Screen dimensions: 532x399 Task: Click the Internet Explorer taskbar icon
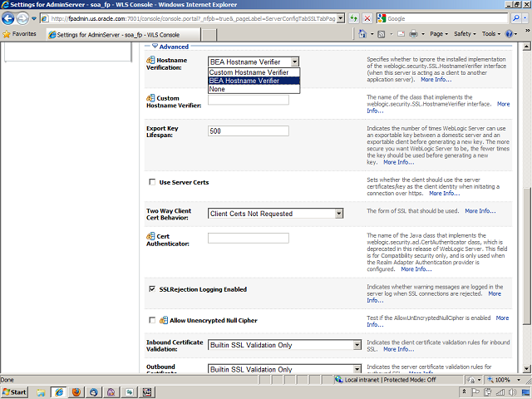(59, 392)
